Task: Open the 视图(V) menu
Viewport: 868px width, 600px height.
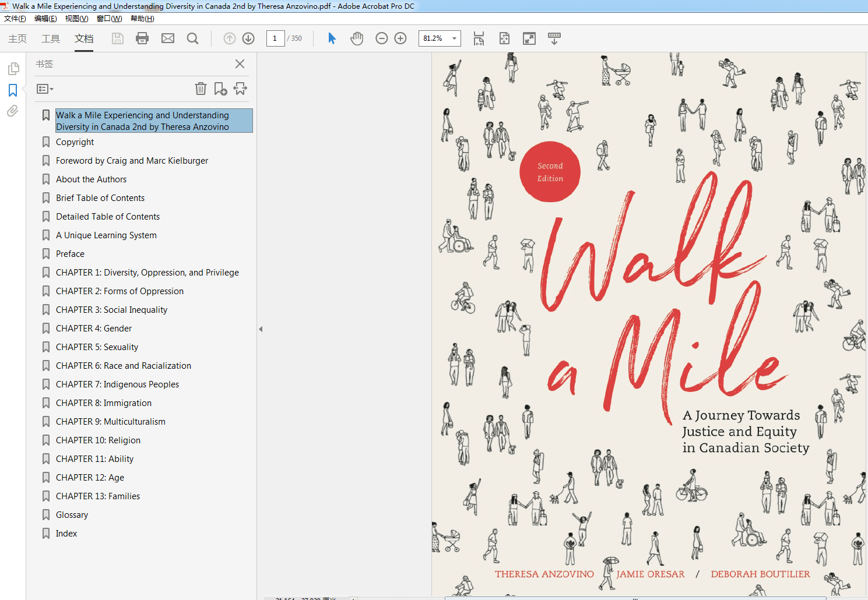Action: point(76,19)
